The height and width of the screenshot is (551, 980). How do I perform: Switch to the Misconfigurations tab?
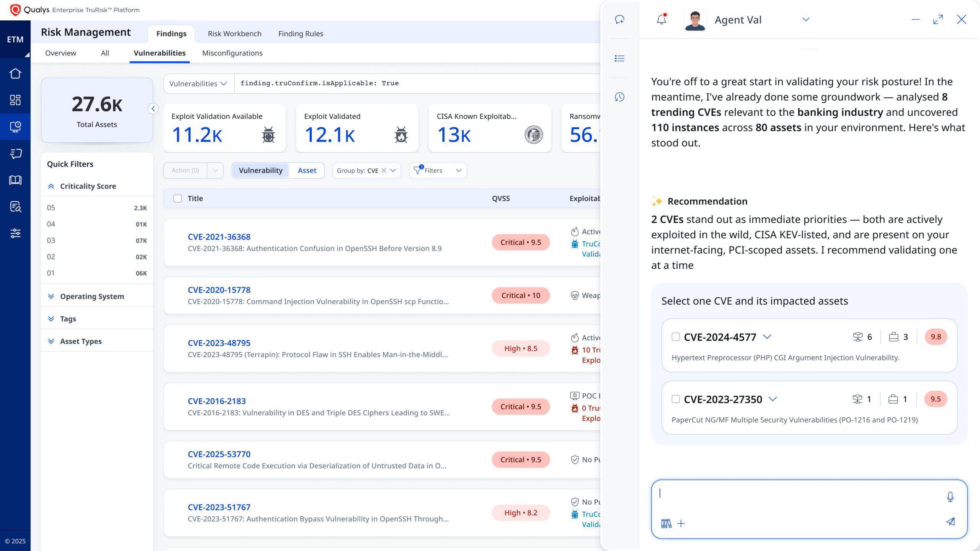tap(232, 53)
